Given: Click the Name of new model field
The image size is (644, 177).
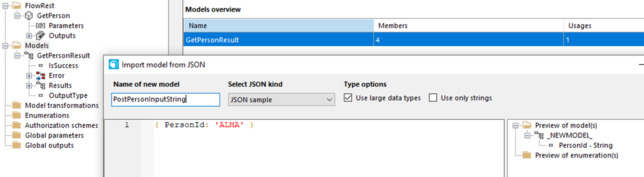Looking at the screenshot, I should [x=166, y=99].
